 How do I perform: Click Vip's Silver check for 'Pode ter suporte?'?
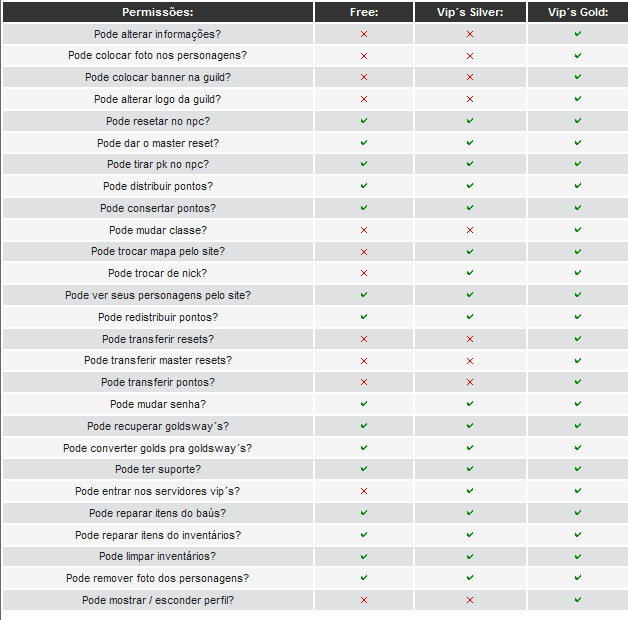[470, 469]
